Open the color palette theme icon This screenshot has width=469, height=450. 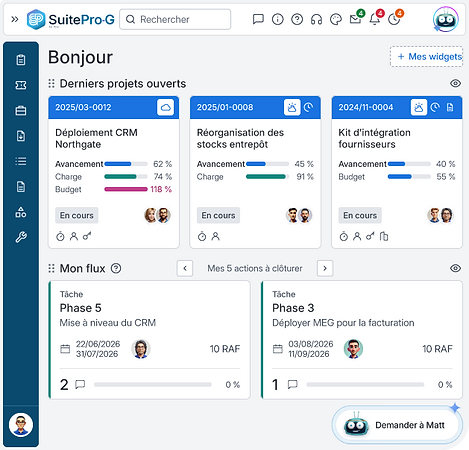click(336, 19)
